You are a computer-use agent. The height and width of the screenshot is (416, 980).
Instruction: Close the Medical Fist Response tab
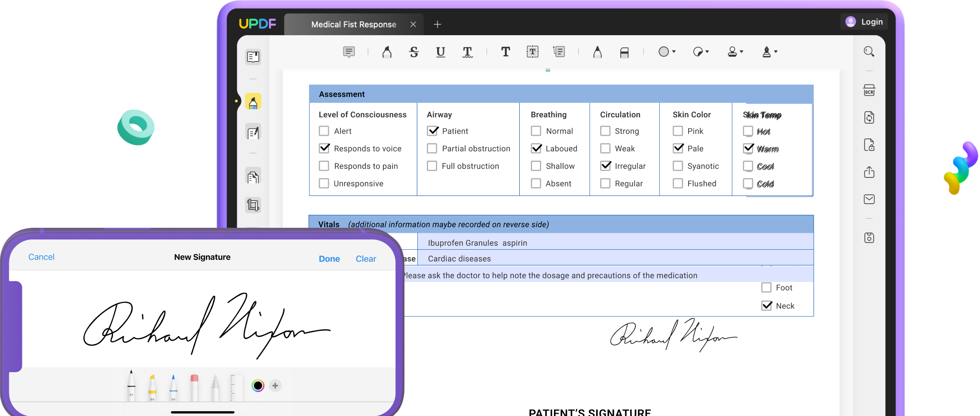(413, 24)
